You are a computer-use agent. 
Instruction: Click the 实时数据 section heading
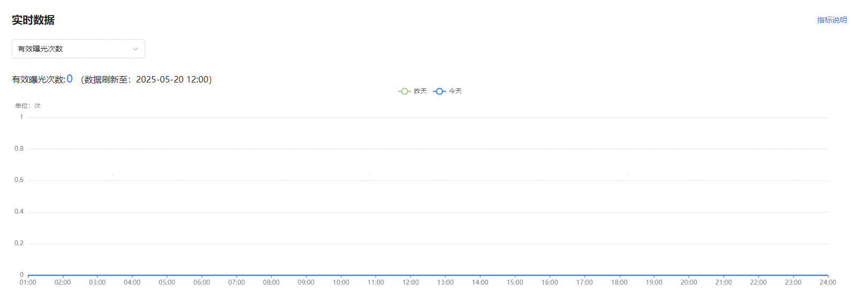33,20
